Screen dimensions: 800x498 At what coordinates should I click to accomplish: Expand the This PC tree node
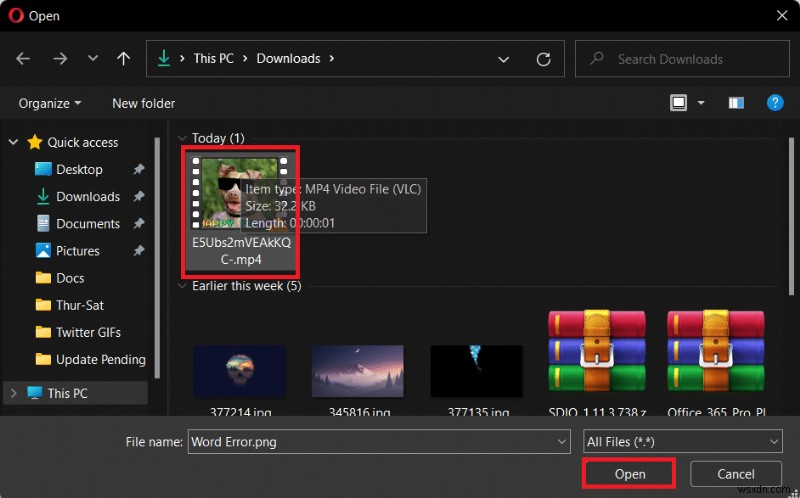coord(14,393)
